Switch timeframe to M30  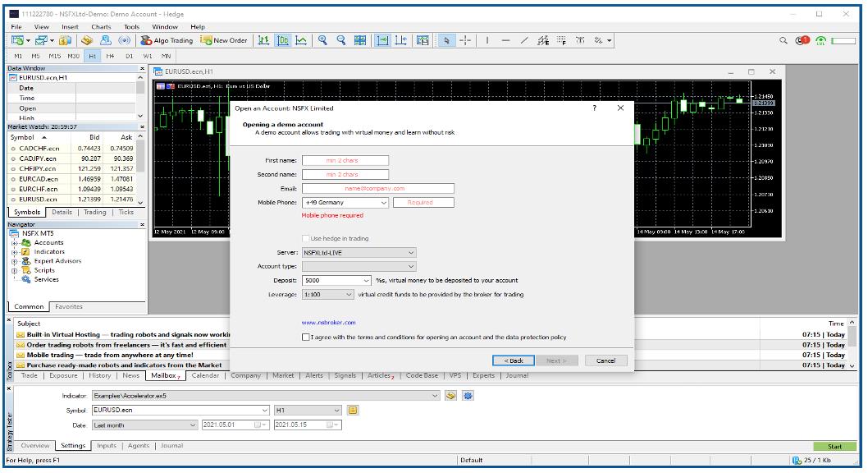coord(74,56)
